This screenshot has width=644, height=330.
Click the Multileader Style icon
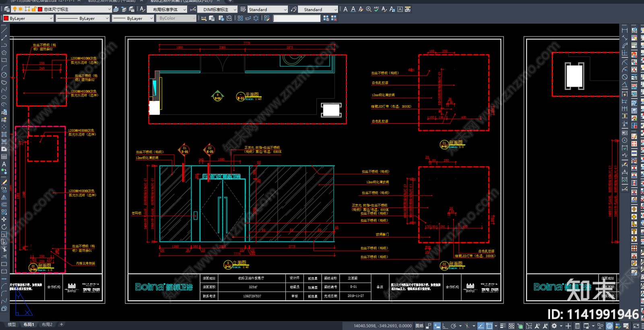(x=294, y=9)
